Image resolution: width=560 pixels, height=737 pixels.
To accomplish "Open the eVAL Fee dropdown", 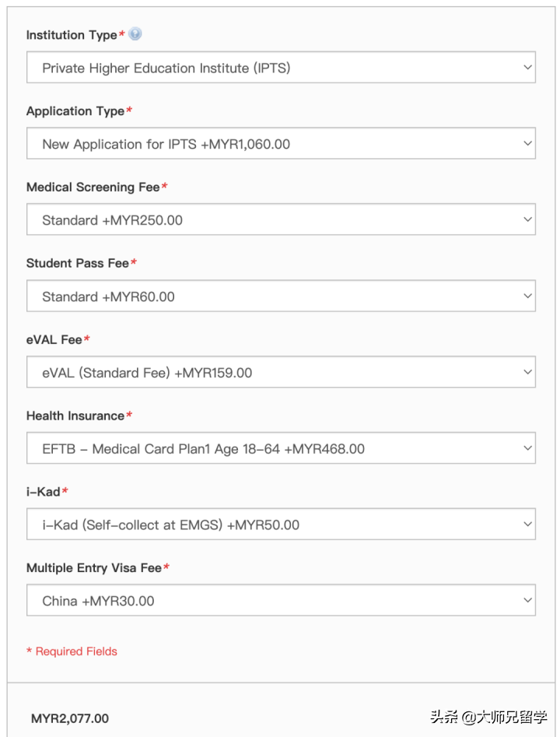I will pyautogui.click(x=280, y=373).
